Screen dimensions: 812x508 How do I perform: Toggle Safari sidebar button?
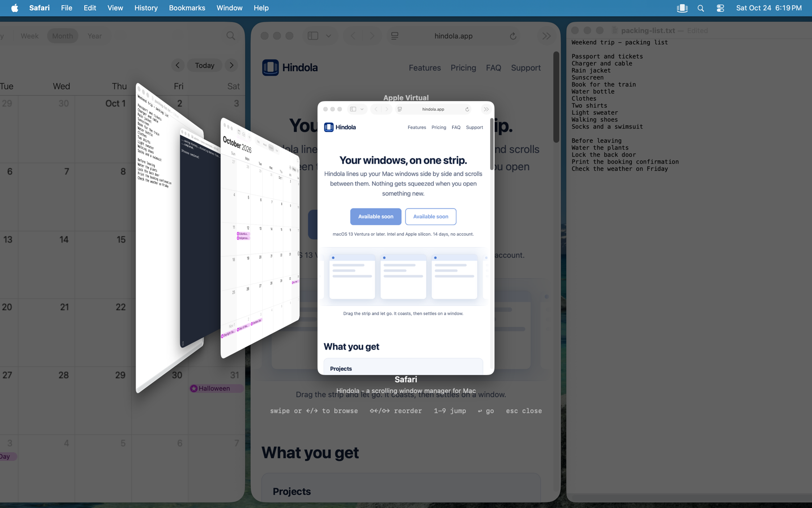313,36
